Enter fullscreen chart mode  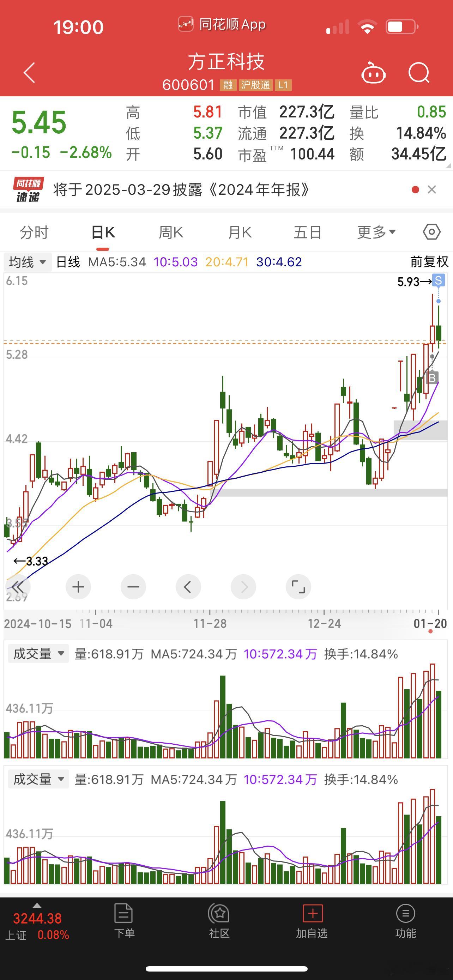pos(298,587)
